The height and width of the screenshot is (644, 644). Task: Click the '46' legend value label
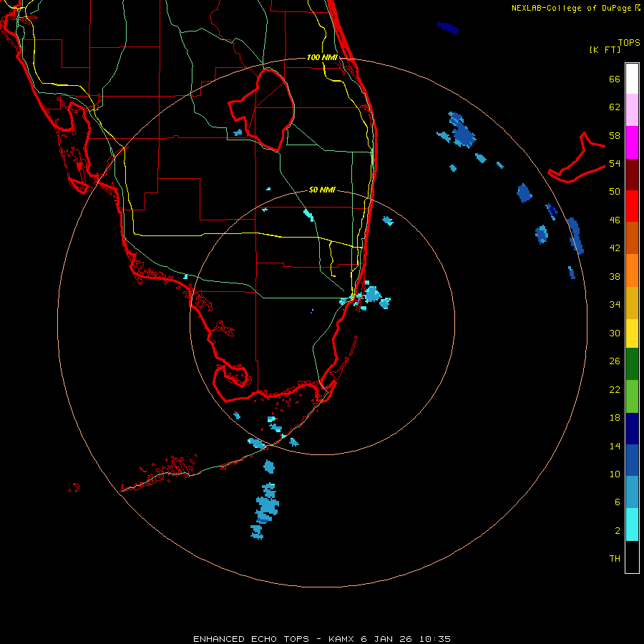pos(615,220)
